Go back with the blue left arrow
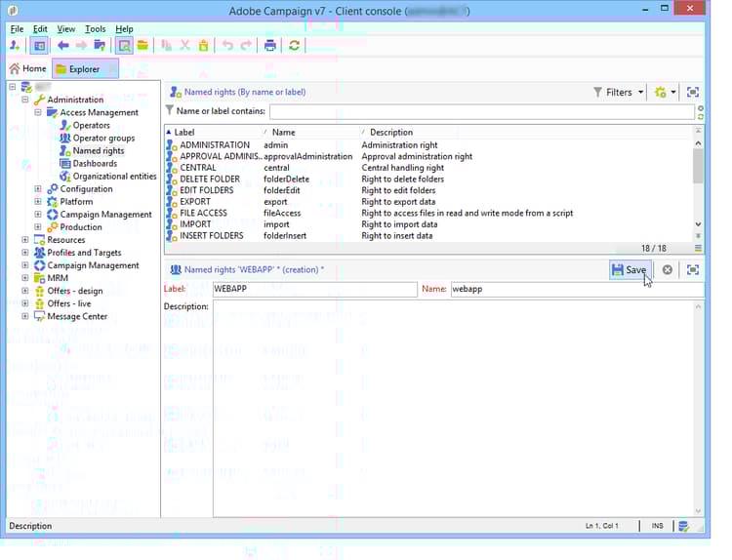This screenshot has width=732, height=560. (x=63, y=45)
